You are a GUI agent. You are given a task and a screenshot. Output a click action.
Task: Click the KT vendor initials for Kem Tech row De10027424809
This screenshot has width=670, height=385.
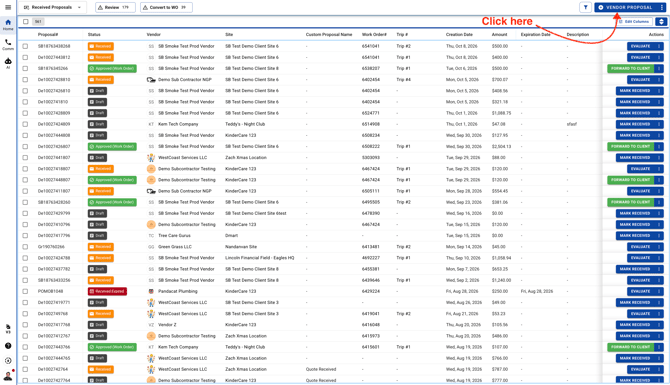[x=151, y=124]
